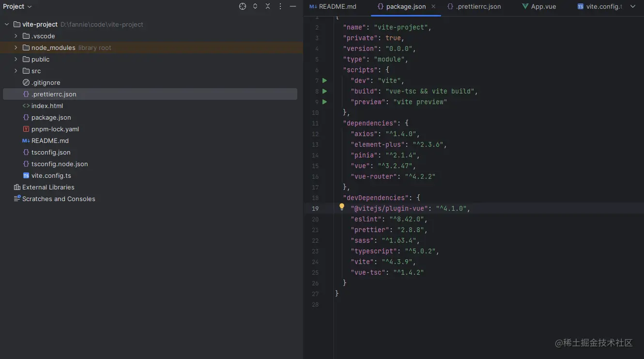Screen dimensions: 644x359
Task: Click the "@vitejs/plugin-vue" text on line 19
Action: 389,208
